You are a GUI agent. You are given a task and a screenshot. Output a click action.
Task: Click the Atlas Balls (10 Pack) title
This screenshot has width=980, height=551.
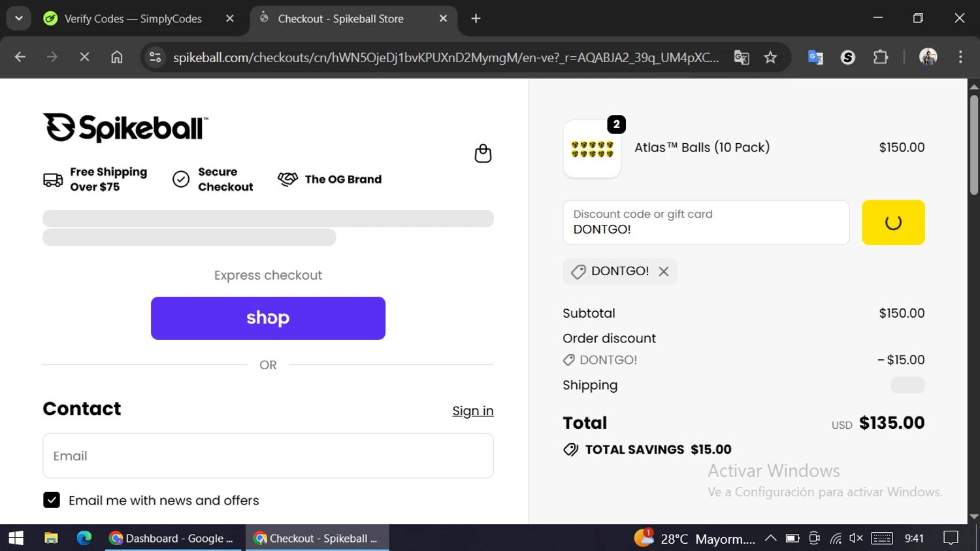pyautogui.click(x=702, y=148)
